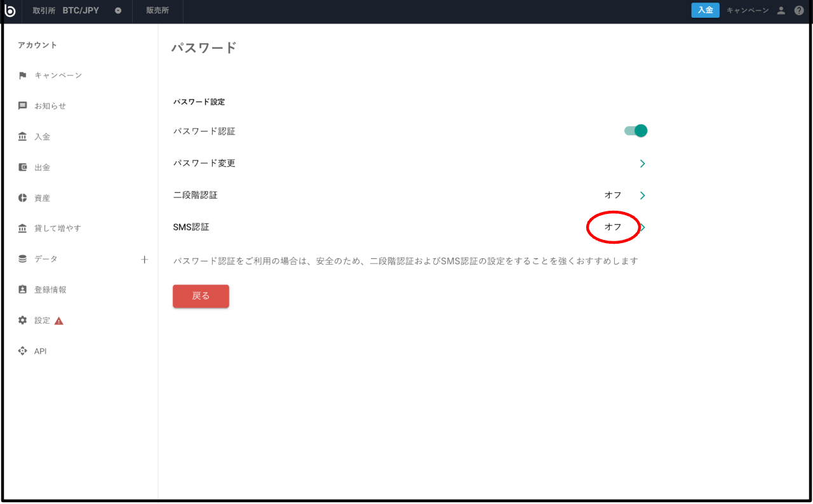This screenshot has width=813, height=504.
Task: Toggle the パスワード認証 switch
Action: point(636,131)
